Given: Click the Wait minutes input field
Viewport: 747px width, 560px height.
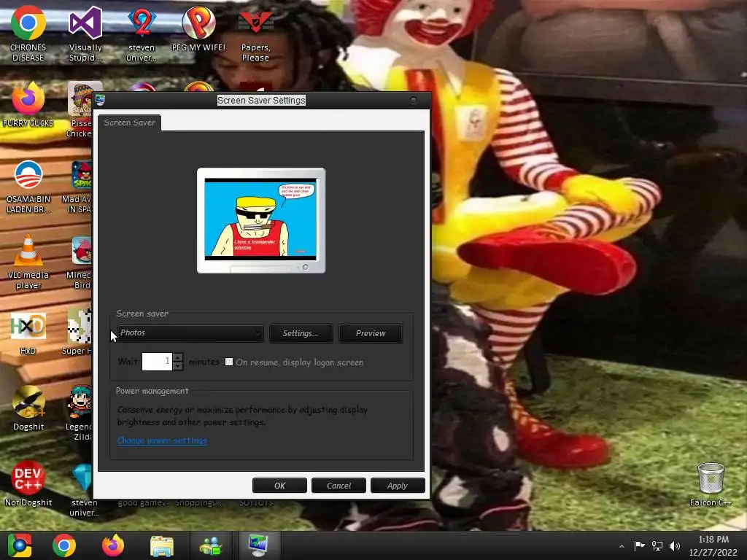Looking at the screenshot, I should tap(157, 362).
